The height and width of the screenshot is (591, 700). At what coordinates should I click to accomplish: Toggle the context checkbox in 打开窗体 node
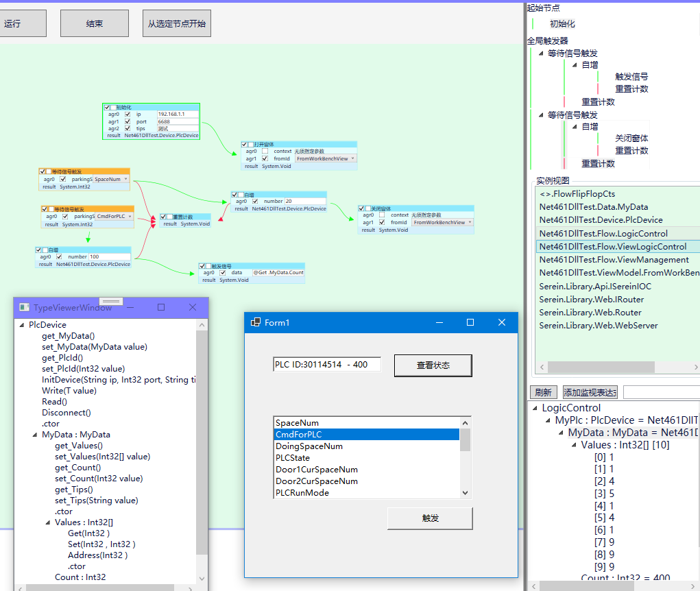[265, 152]
